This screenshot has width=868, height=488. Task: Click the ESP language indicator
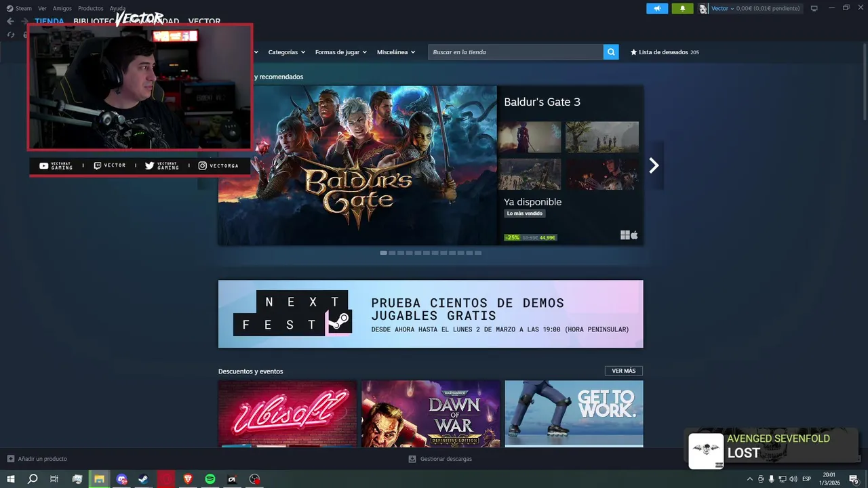click(x=807, y=479)
